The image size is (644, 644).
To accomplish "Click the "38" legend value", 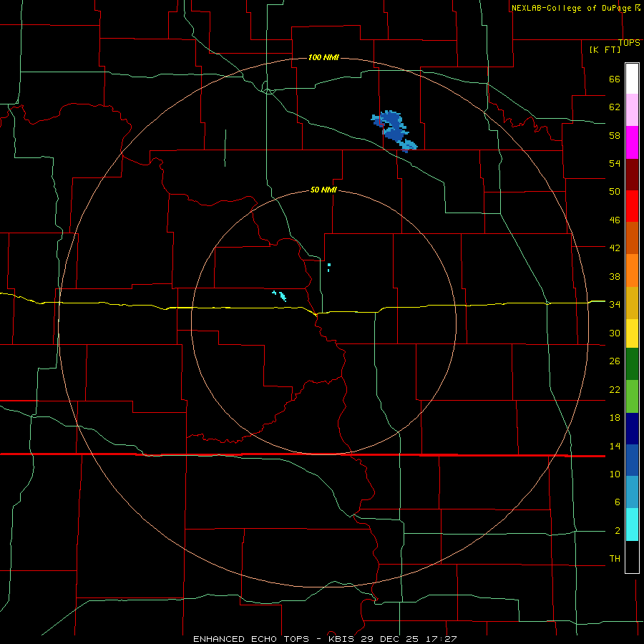I will [x=615, y=276].
